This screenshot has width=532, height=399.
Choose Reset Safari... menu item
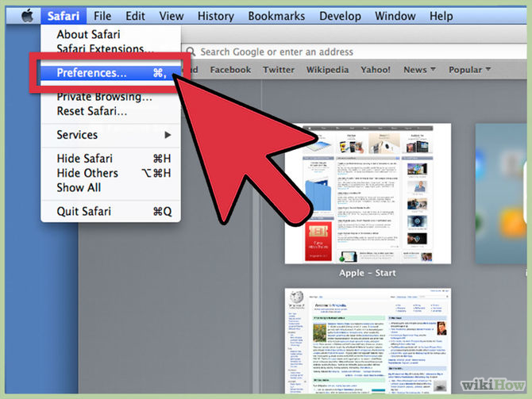click(110, 111)
